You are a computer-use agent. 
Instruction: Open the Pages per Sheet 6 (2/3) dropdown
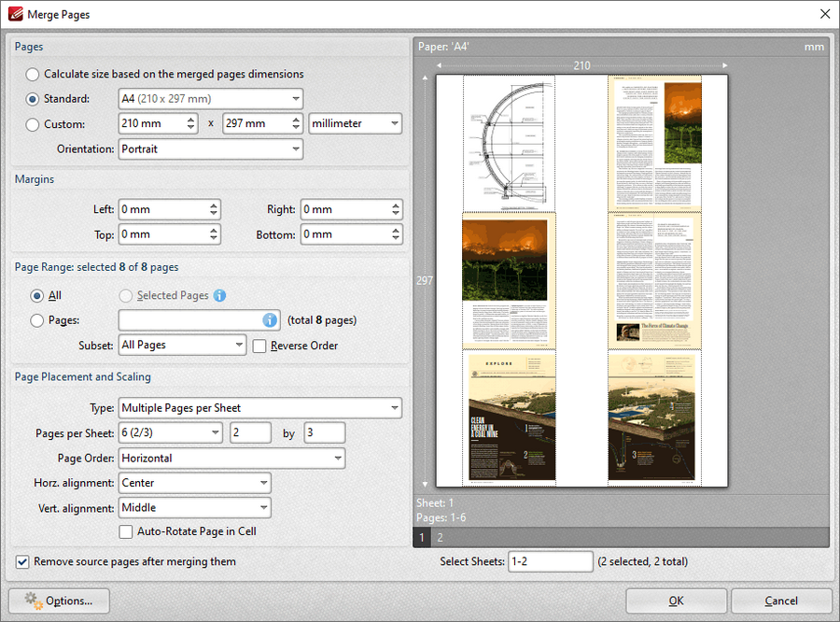tap(171, 432)
